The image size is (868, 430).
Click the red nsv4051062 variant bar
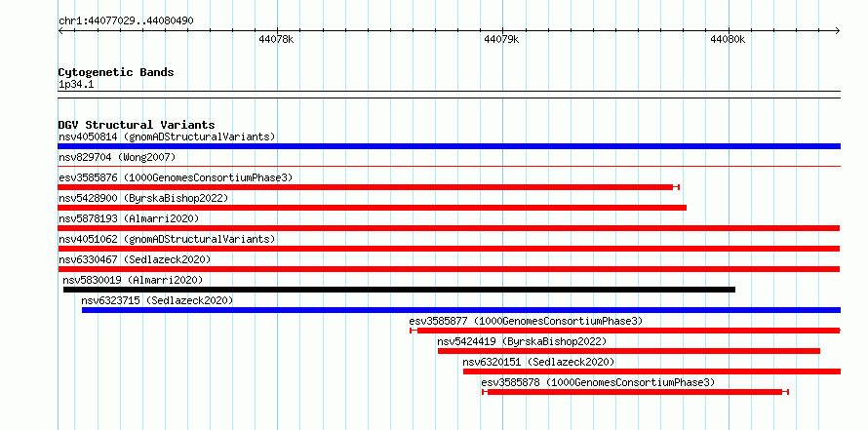coord(449,249)
